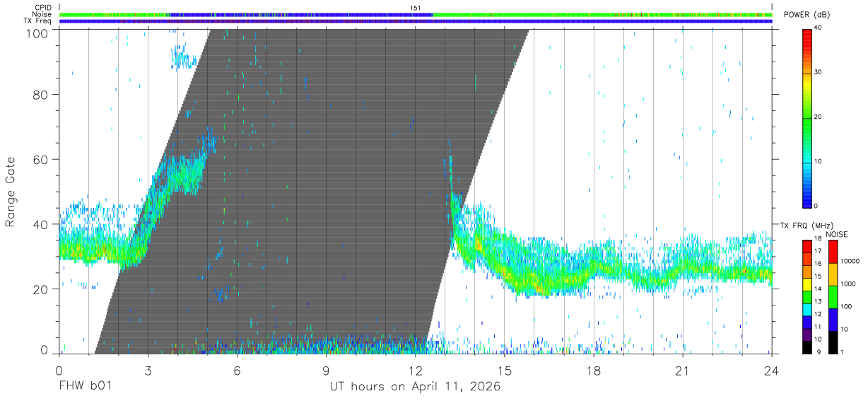Click the 9 MHz frequency legend label
The width and height of the screenshot is (868, 401).
(x=819, y=351)
